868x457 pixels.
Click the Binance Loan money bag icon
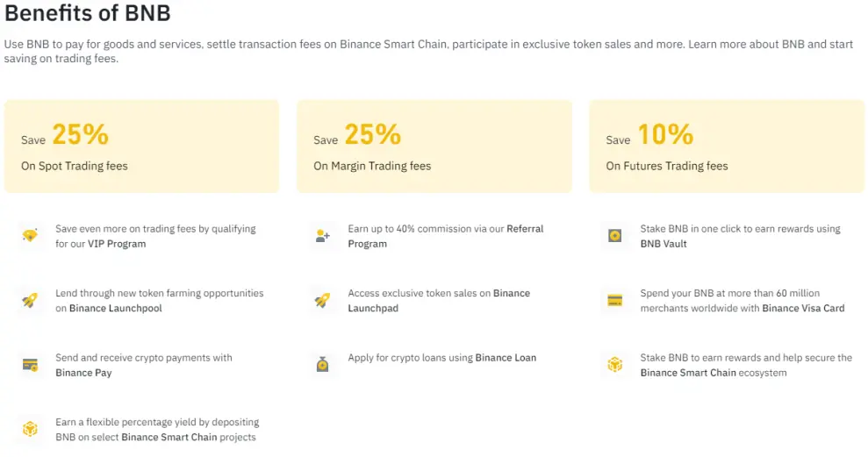pyautogui.click(x=323, y=365)
